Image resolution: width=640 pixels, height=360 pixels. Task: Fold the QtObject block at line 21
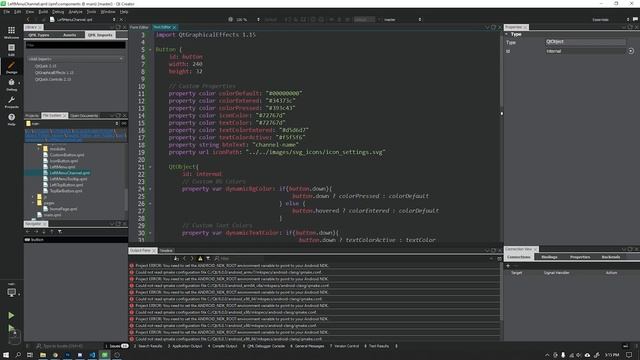click(x=150, y=167)
